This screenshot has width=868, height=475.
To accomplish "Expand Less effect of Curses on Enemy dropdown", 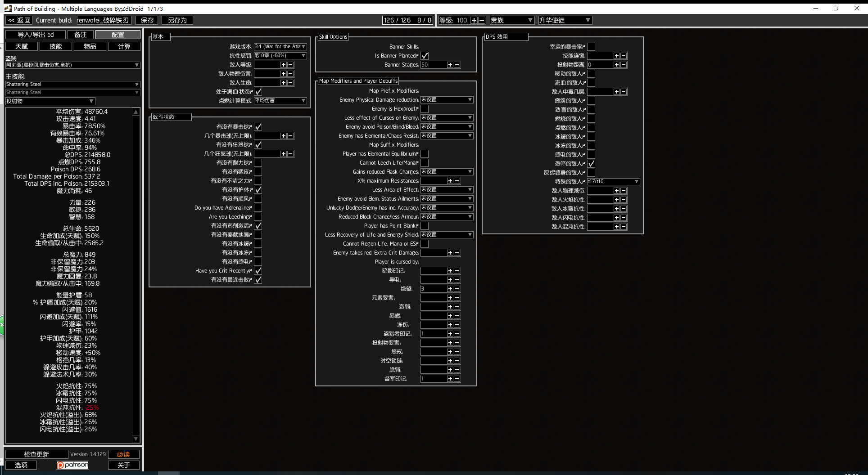I will coord(447,118).
